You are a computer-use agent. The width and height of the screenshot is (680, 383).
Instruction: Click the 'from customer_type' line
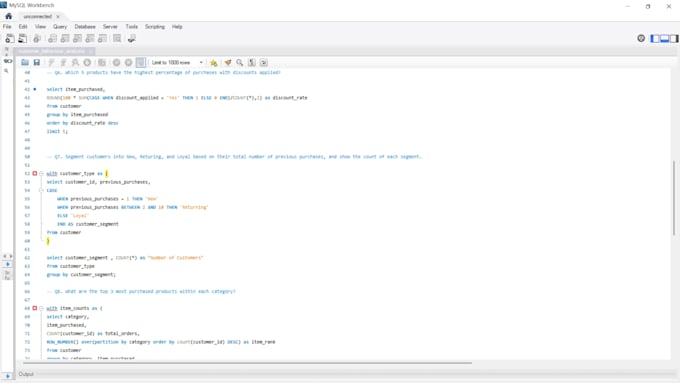click(x=70, y=266)
